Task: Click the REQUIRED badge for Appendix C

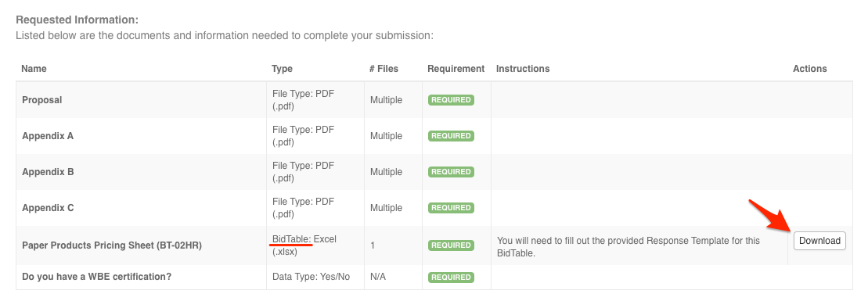Action: point(451,208)
